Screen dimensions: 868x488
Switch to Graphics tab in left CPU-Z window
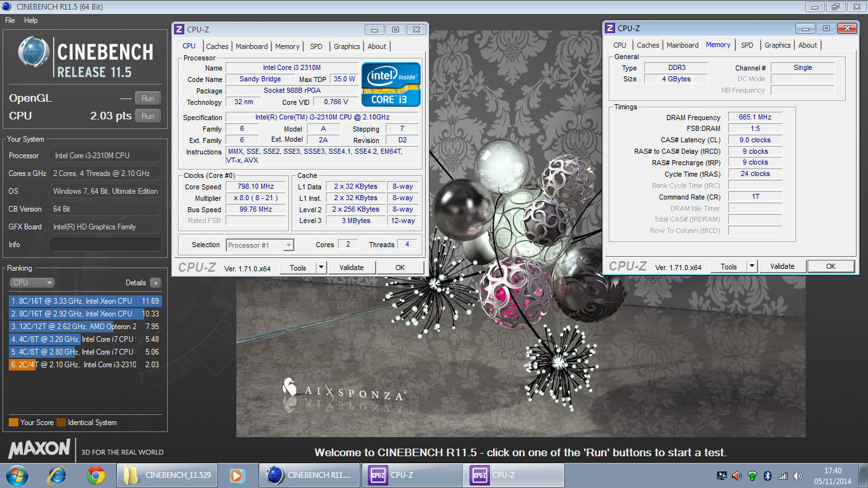347,46
